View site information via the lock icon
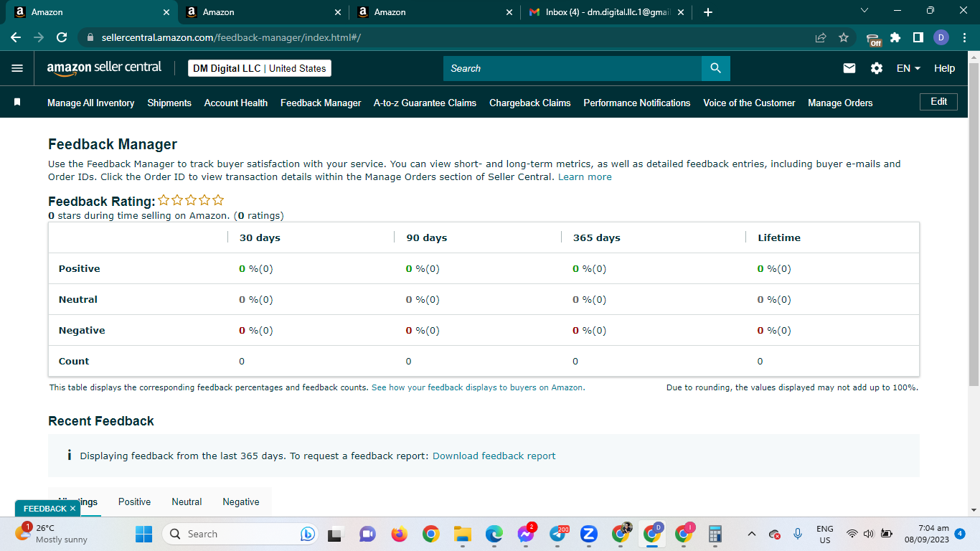This screenshot has height=551, width=980. (90, 37)
